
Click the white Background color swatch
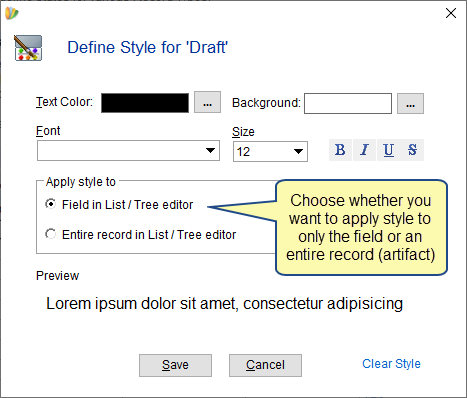tap(348, 104)
